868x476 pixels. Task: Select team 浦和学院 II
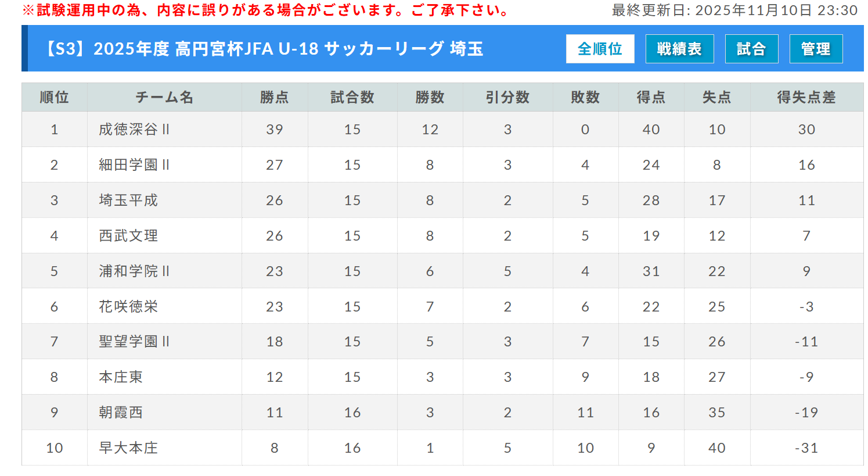point(134,271)
